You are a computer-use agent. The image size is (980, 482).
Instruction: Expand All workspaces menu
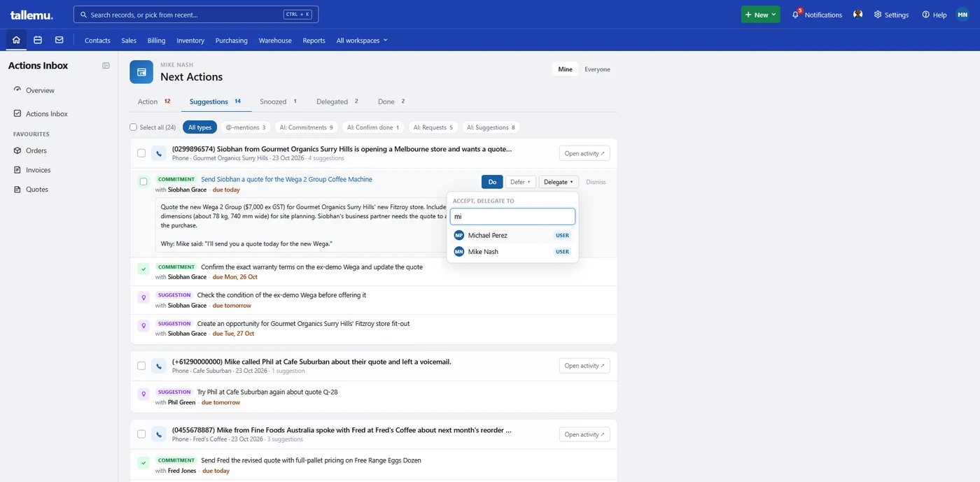coord(362,41)
